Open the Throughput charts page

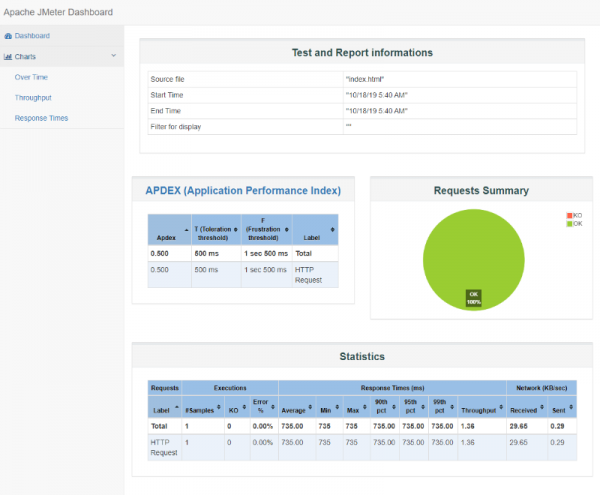click(x=33, y=97)
